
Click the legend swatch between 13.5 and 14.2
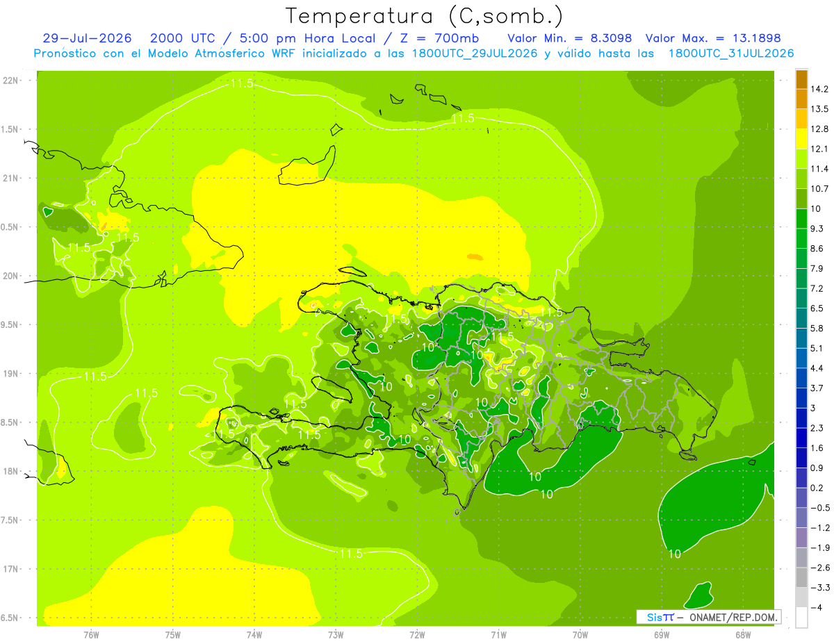tap(801, 99)
